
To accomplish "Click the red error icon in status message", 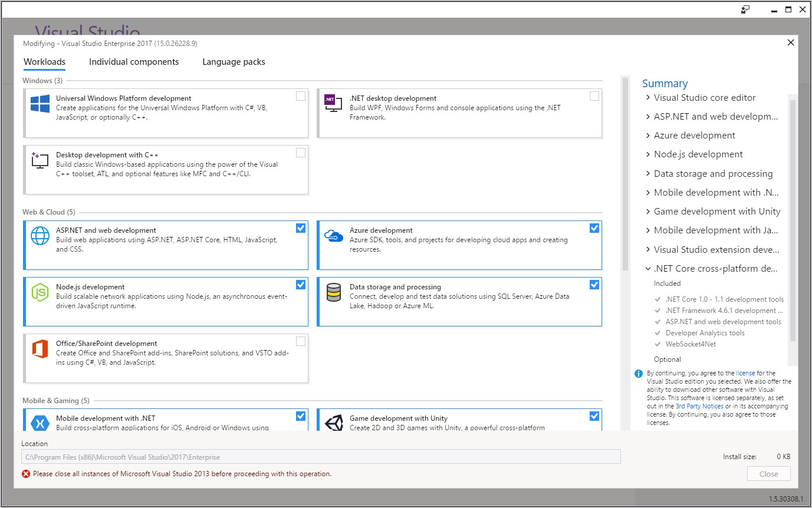I will coord(26,474).
